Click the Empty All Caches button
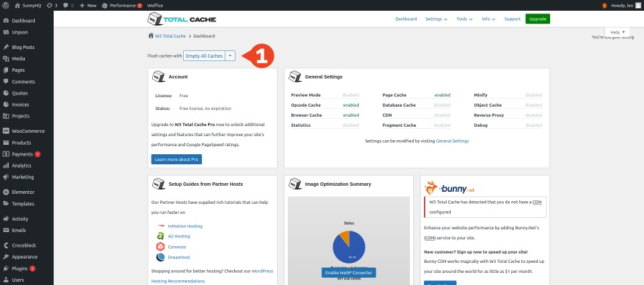644x285 pixels. (x=204, y=56)
